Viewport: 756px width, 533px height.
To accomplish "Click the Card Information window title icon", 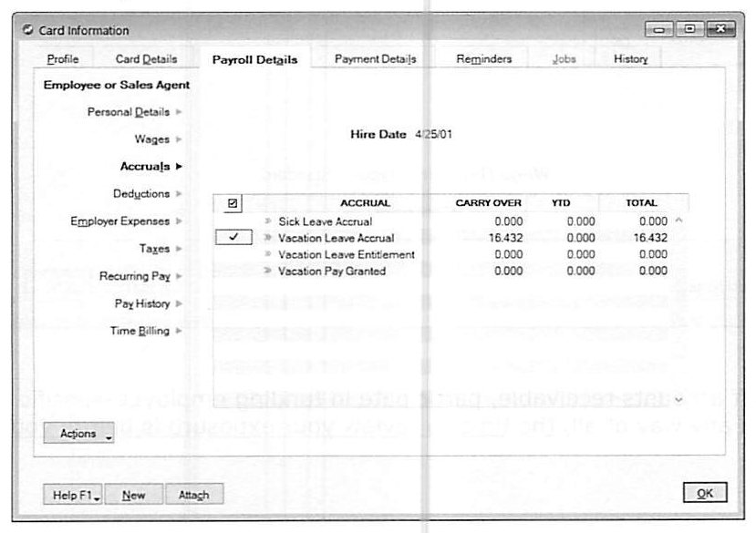I will (x=28, y=30).
